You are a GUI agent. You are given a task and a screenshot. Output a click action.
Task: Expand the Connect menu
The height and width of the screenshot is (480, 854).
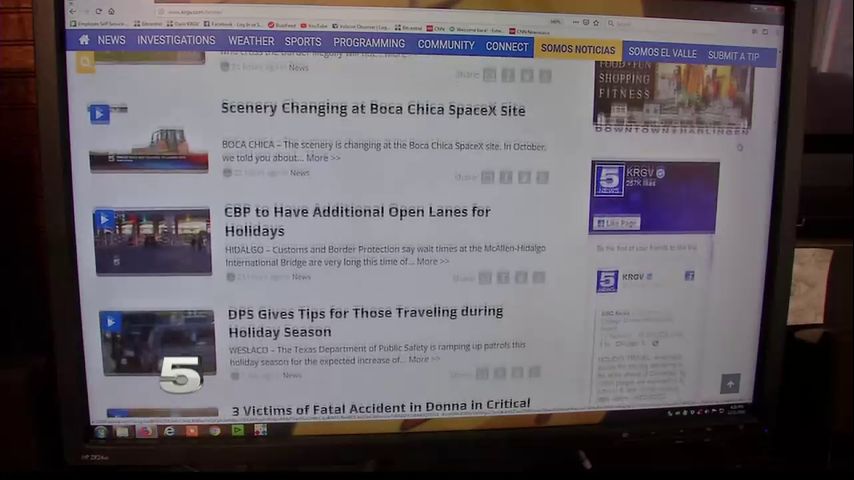point(507,46)
